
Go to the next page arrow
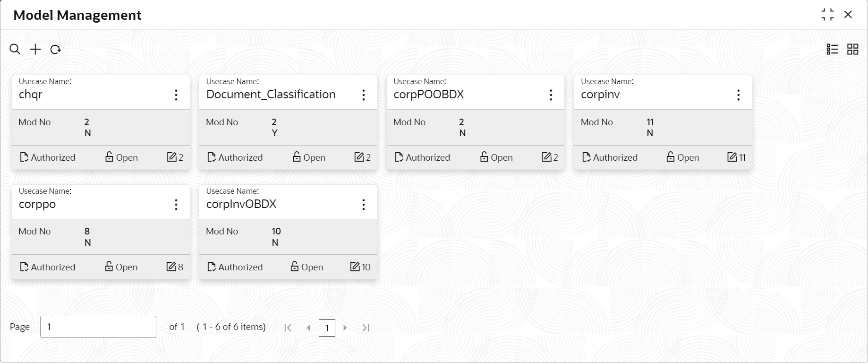[345, 328]
